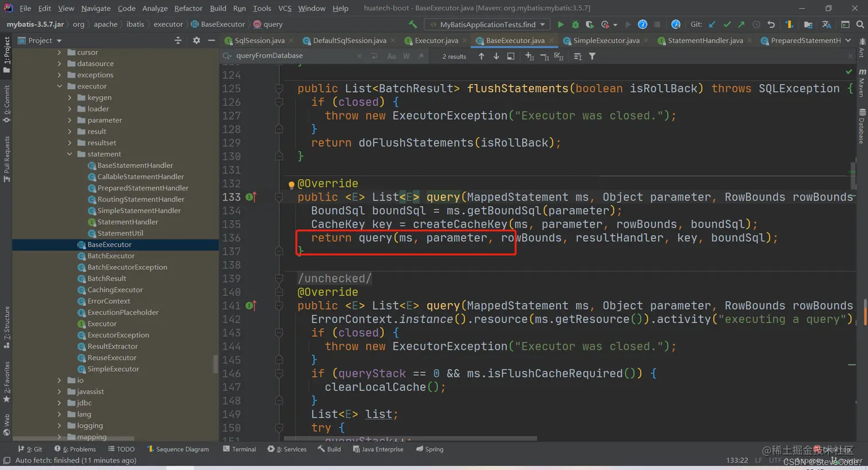Switch to the DefaultSqlSession.java tab
868x470 pixels.
pos(349,40)
